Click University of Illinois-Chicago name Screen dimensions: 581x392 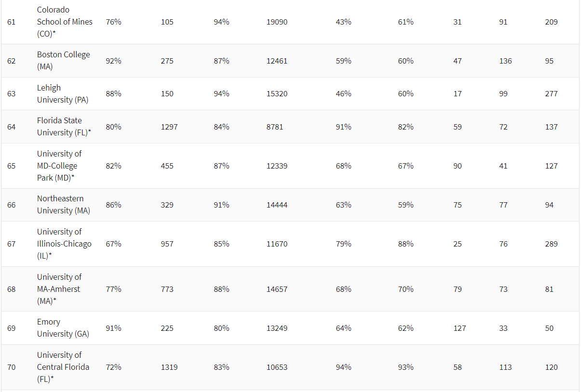tap(64, 244)
